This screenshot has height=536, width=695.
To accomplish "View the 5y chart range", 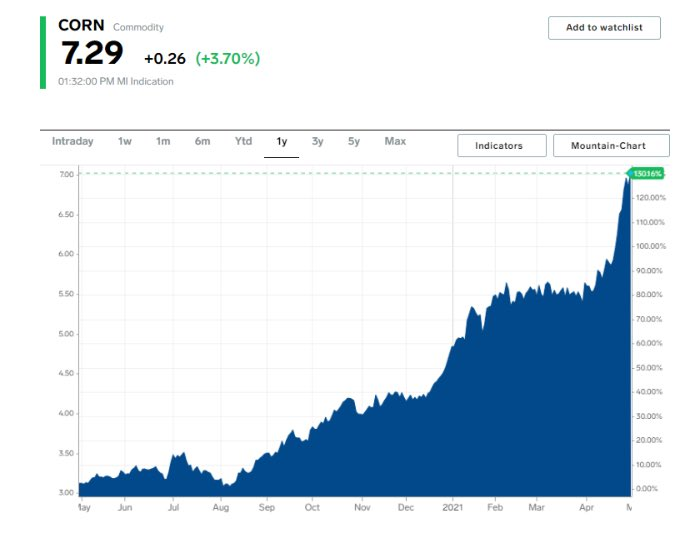I will tap(354, 142).
